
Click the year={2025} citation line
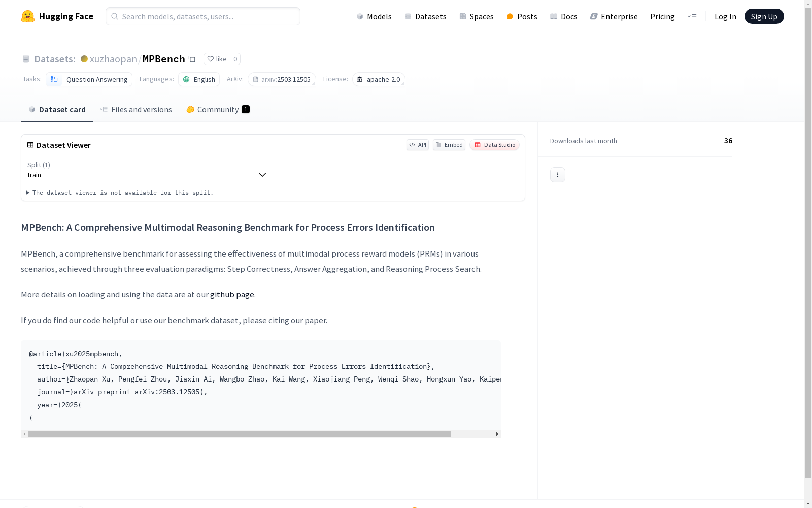[x=59, y=405]
